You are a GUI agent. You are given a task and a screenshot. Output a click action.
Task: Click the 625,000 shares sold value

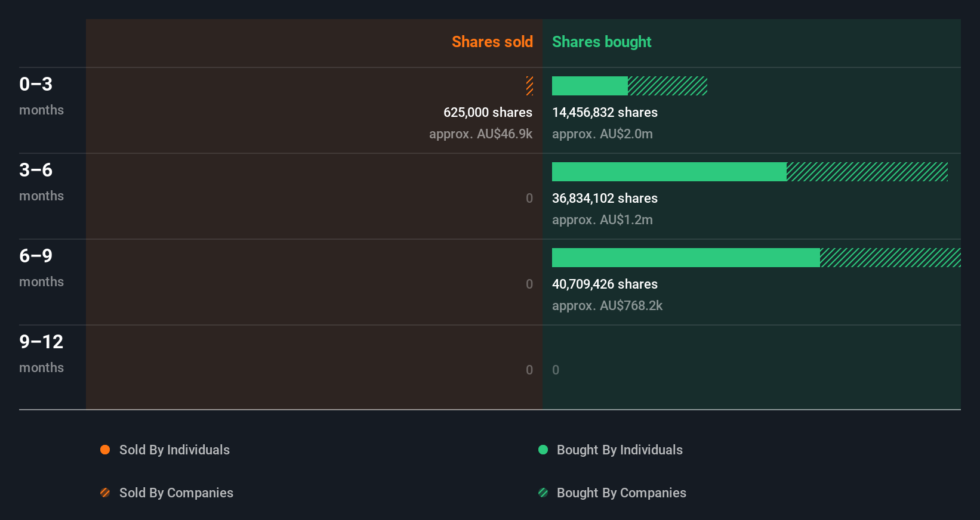click(488, 113)
